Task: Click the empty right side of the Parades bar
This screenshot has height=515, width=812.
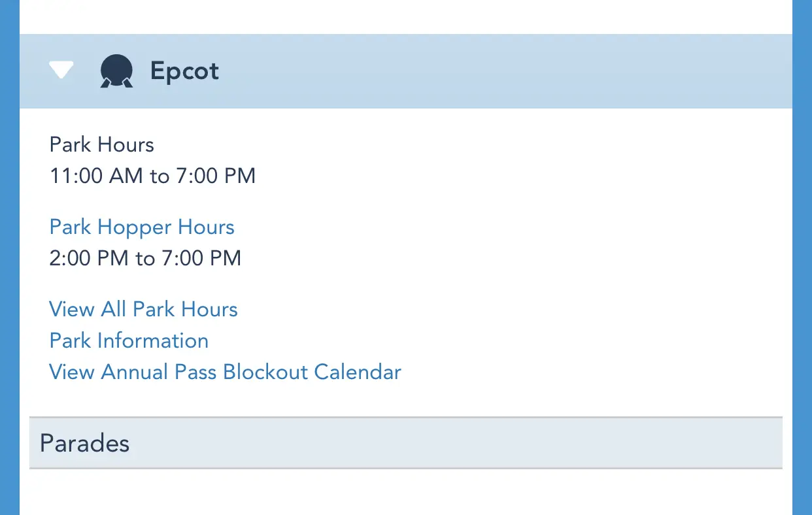Action: pos(523,443)
